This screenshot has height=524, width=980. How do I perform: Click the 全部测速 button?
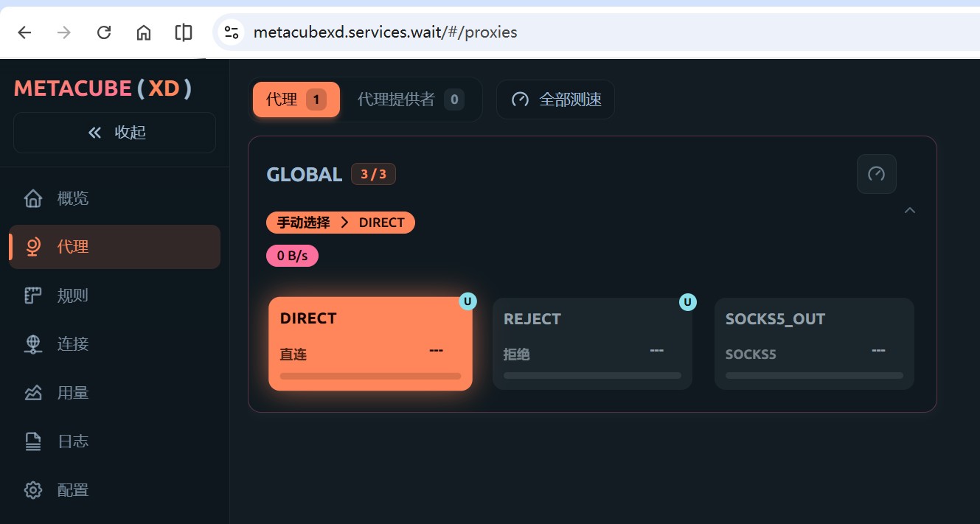point(555,99)
